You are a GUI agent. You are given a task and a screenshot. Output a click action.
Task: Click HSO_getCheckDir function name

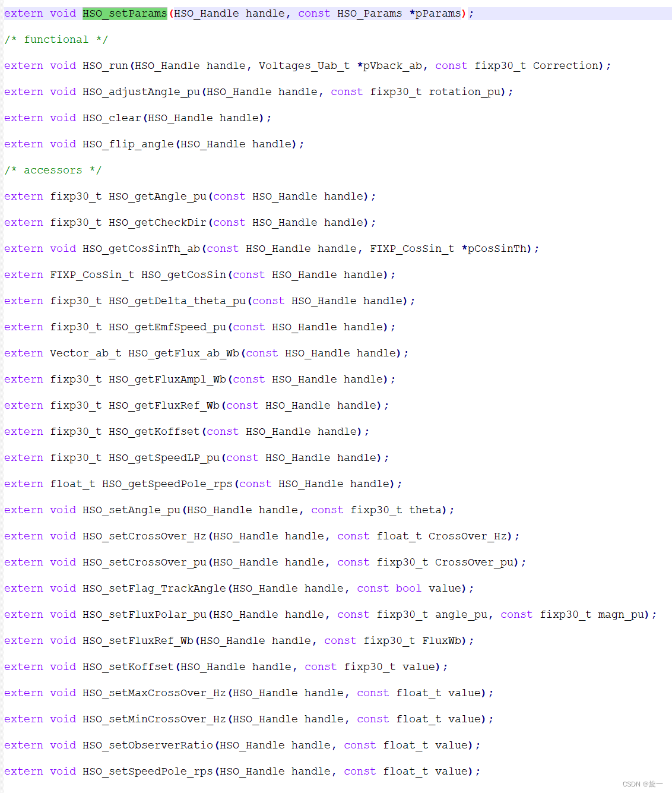coord(158,222)
